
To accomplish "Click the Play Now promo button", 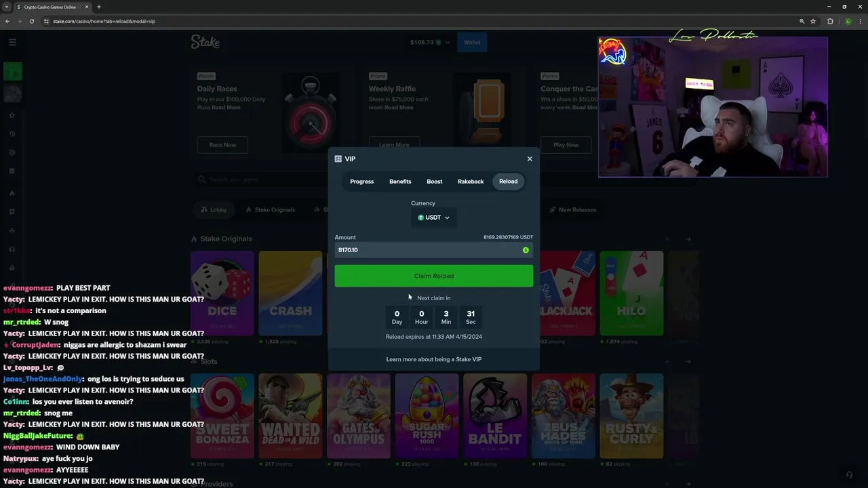I will click(x=566, y=144).
